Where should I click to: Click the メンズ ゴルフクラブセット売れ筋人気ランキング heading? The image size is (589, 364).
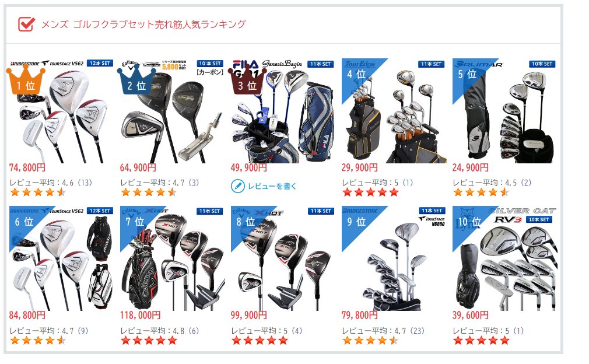pyautogui.click(x=143, y=24)
